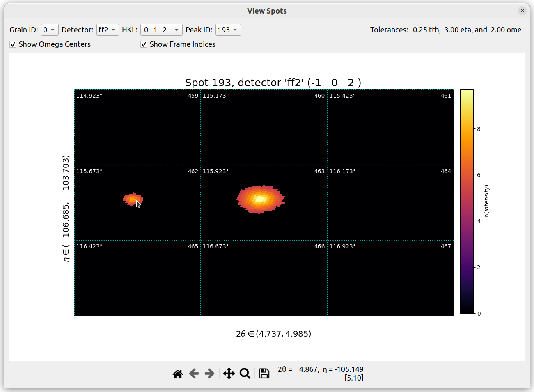
Task: Click the large bright spot in frame 463
Action: pyautogui.click(x=260, y=199)
